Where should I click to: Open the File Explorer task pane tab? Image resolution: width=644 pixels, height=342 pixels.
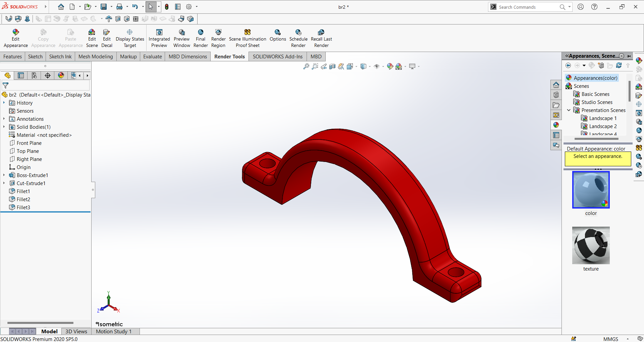[x=556, y=105]
